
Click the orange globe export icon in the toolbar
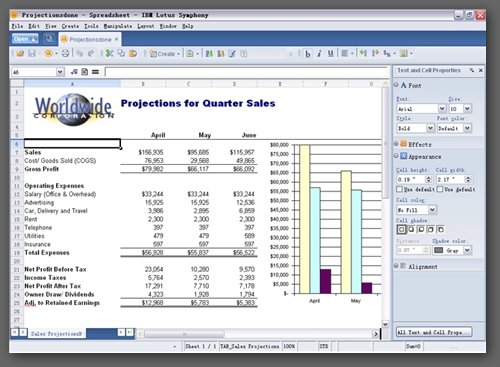point(49,53)
